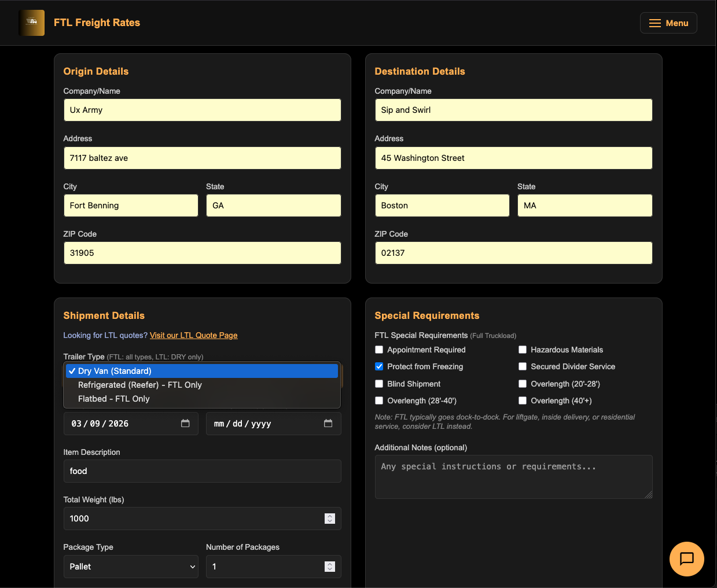Screen dimensions: 717x588
Task: Click the Number of Packages stepper arrows
Action: pos(330,567)
